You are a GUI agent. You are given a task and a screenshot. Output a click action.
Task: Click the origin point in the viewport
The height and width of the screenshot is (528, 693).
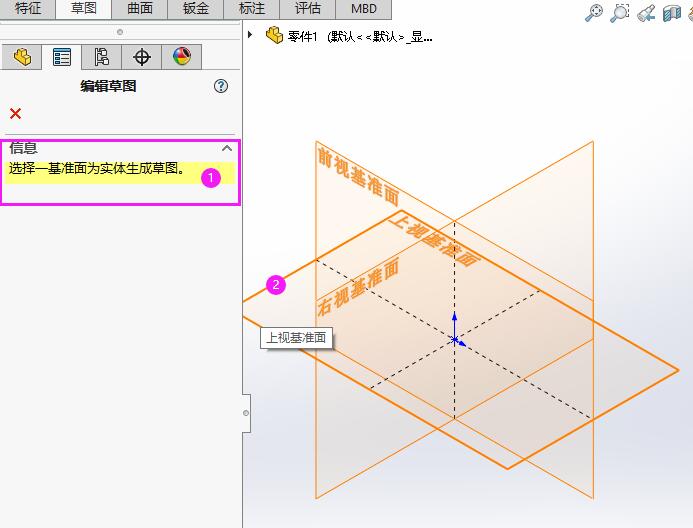coord(455,340)
